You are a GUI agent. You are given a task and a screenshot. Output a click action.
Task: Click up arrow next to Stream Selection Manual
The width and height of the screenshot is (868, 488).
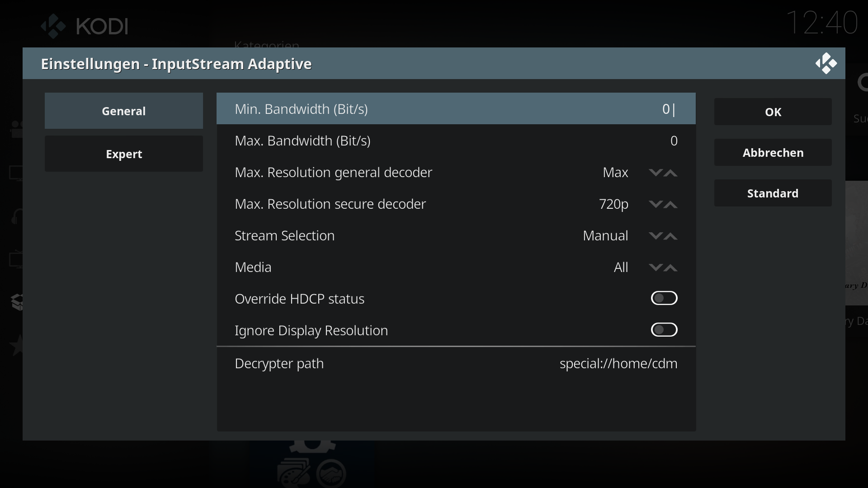670,236
